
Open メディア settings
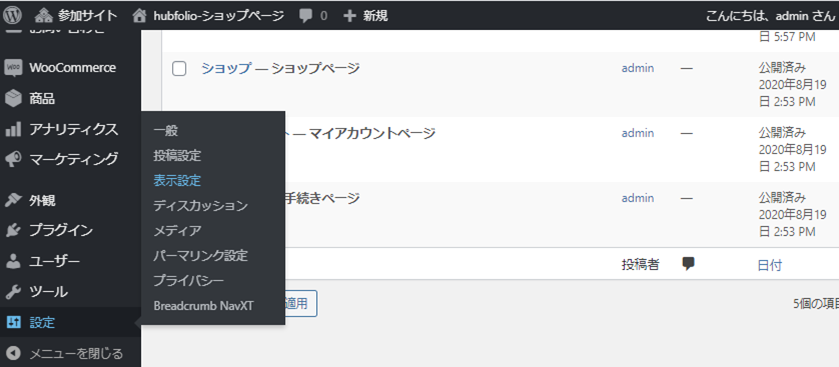click(177, 231)
